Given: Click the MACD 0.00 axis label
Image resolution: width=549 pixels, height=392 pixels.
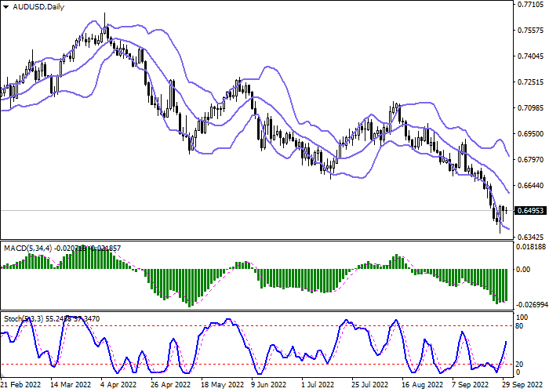Looking at the screenshot, I should coord(523,270).
